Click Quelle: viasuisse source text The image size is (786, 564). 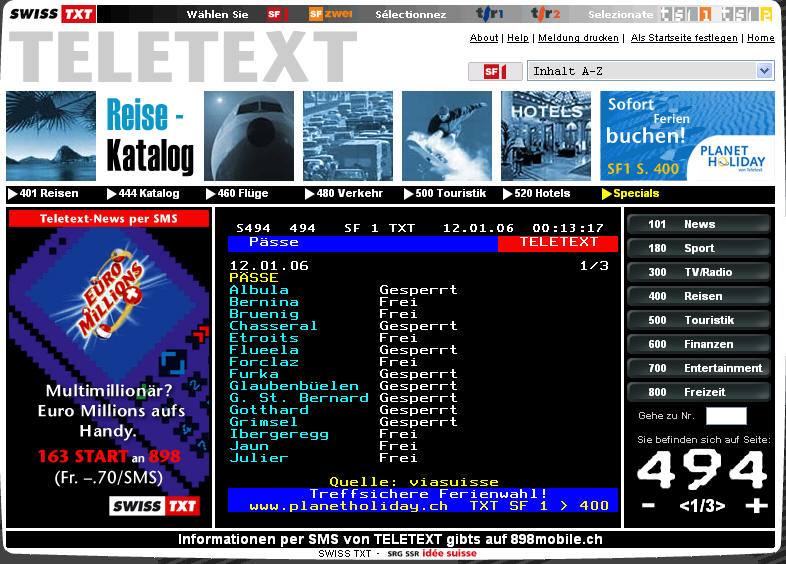click(414, 482)
